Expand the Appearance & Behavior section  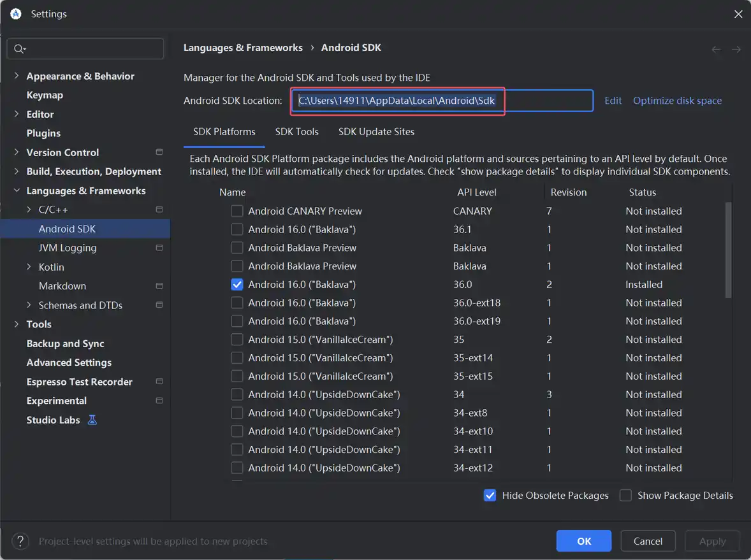(x=17, y=76)
